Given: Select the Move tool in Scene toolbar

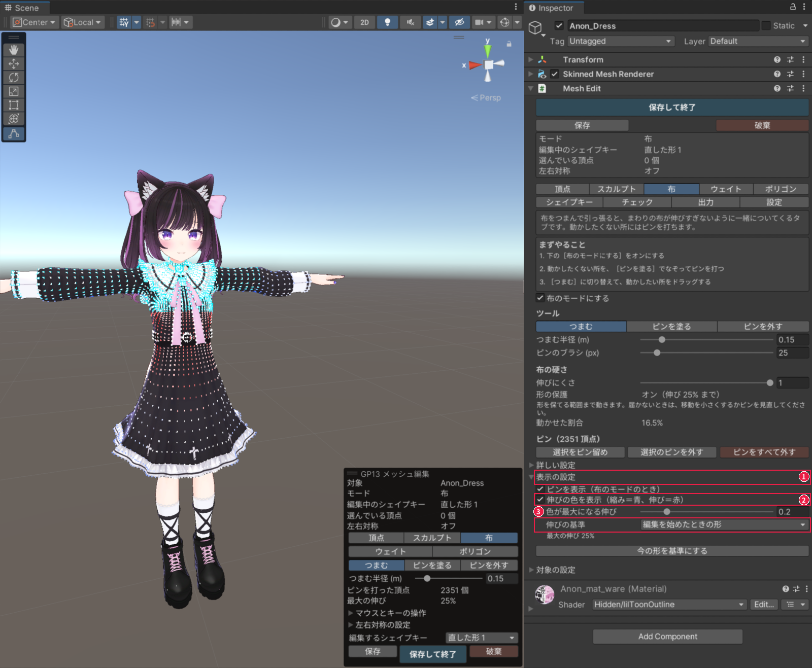Looking at the screenshot, I should click(x=14, y=64).
